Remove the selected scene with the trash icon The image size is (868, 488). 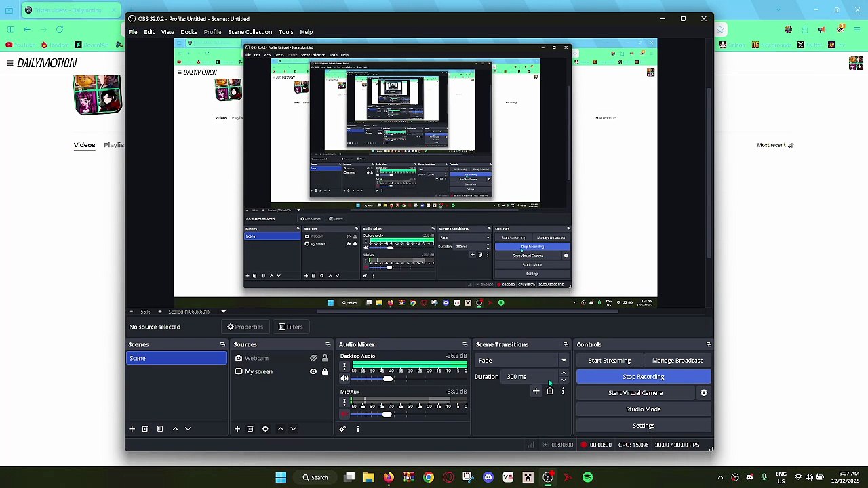[x=145, y=429]
